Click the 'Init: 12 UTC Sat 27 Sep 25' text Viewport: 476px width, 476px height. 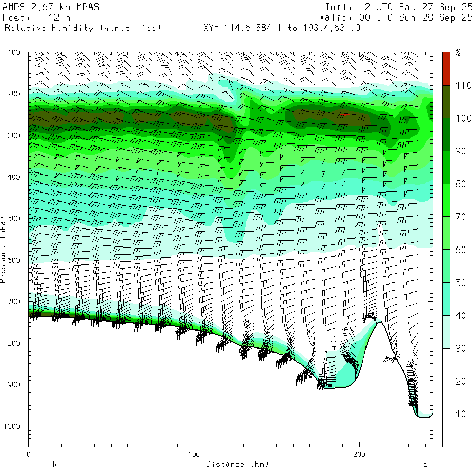click(399, 7)
